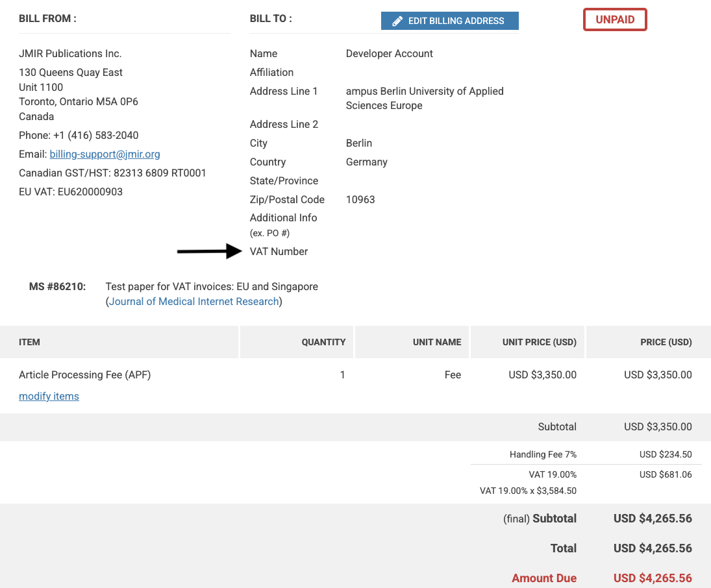Viewport: 711px width, 588px height.
Task: Open the billing-support@jmir.org email link
Action: coord(105,154)
